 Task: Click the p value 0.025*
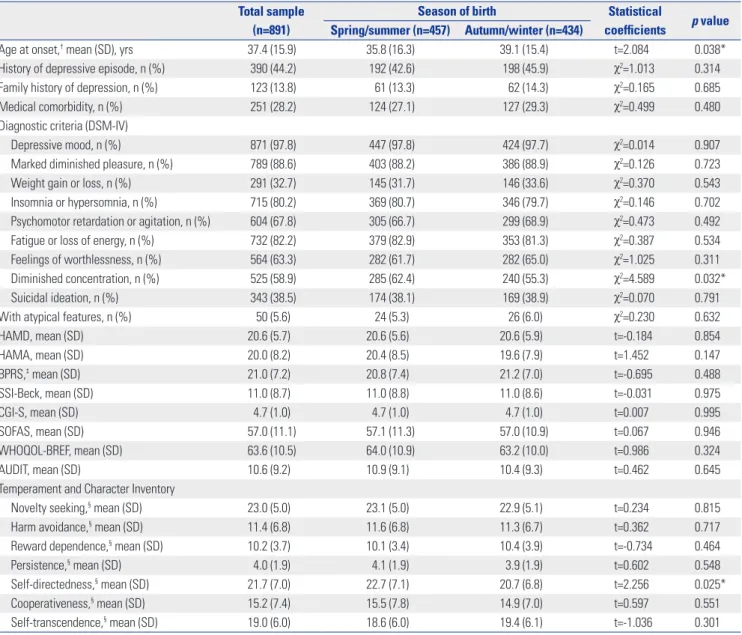click(x=709, y=584)
